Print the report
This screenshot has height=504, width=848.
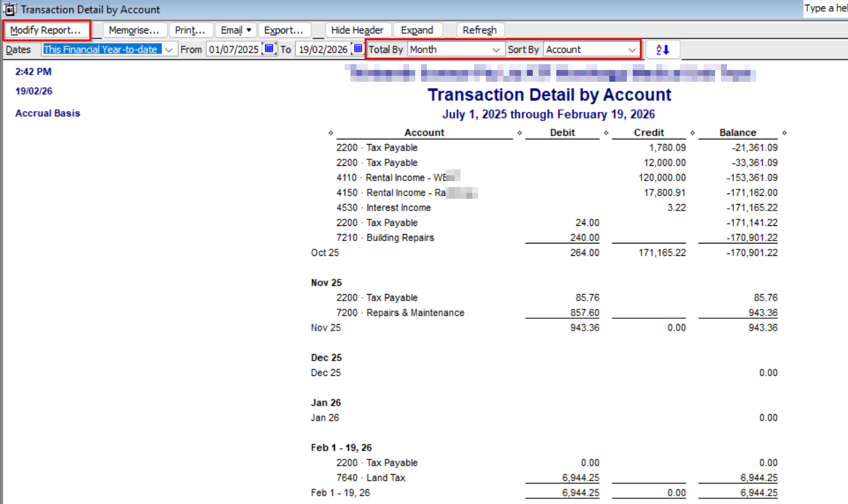click(190, 30)
